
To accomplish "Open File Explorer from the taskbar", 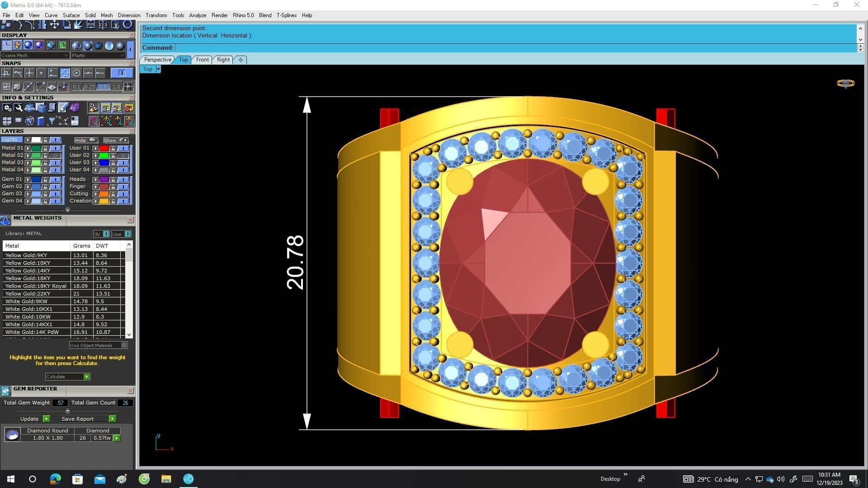I will 166,479.
